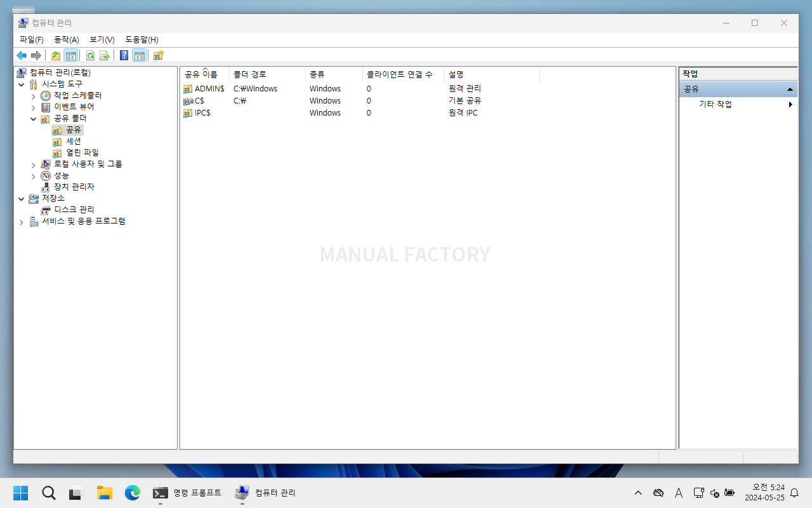Toggle the action pane visibility toolbar icon

139,55
